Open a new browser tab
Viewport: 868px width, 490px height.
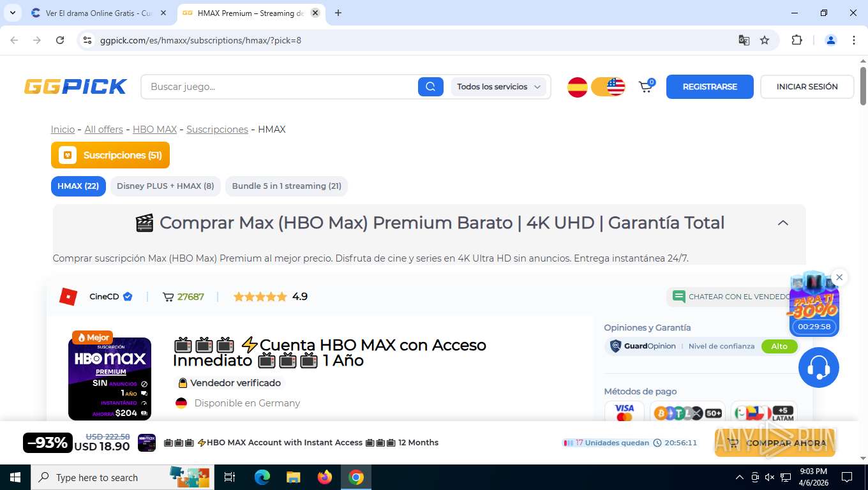[x=338, y=13]
